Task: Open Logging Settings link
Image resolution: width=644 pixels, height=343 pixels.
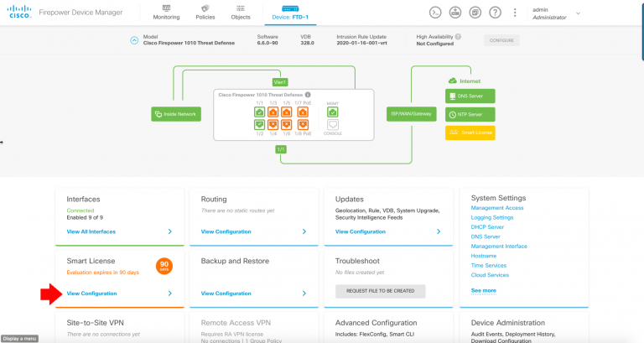Action: pos(492,217)
